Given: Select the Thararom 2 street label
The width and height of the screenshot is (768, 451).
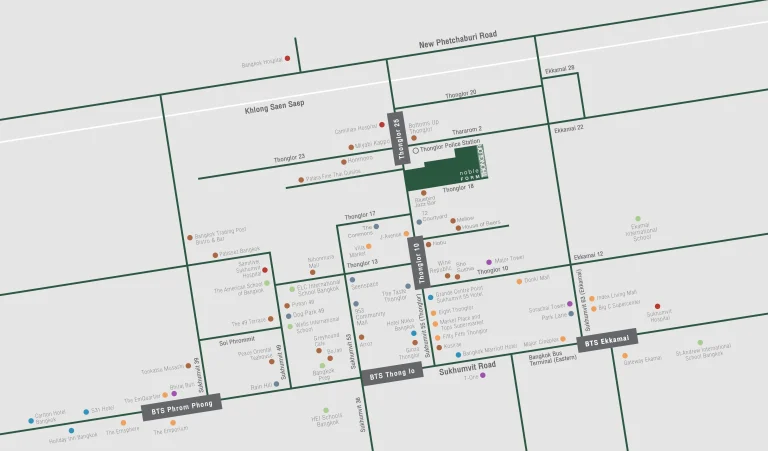Looking at the screenshot, I should point(467,131).
